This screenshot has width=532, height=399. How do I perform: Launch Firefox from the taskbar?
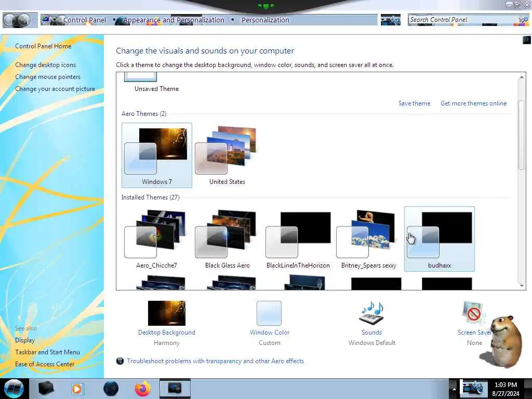pos(143,389)
